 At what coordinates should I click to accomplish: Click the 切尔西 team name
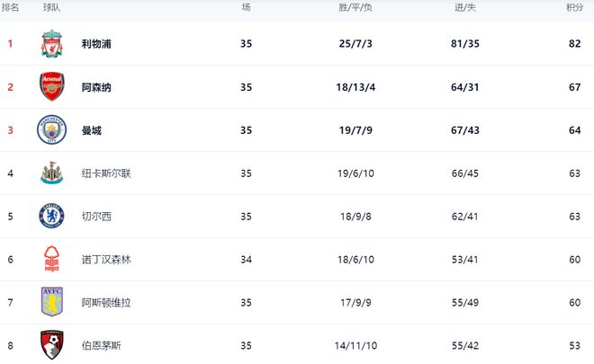[96, 217]
